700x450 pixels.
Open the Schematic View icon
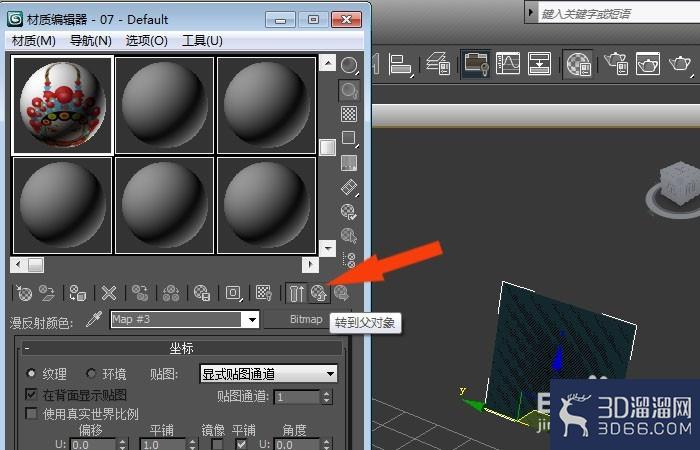point(539,64)
